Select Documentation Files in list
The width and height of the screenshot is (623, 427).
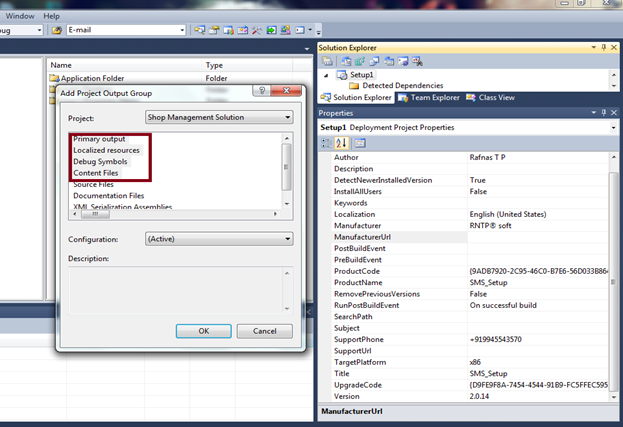[108, 196]
